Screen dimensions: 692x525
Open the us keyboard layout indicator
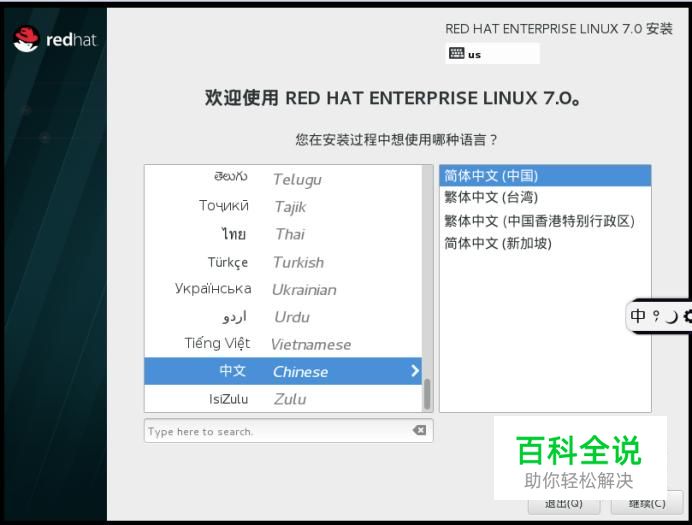[x=493, y=54]
